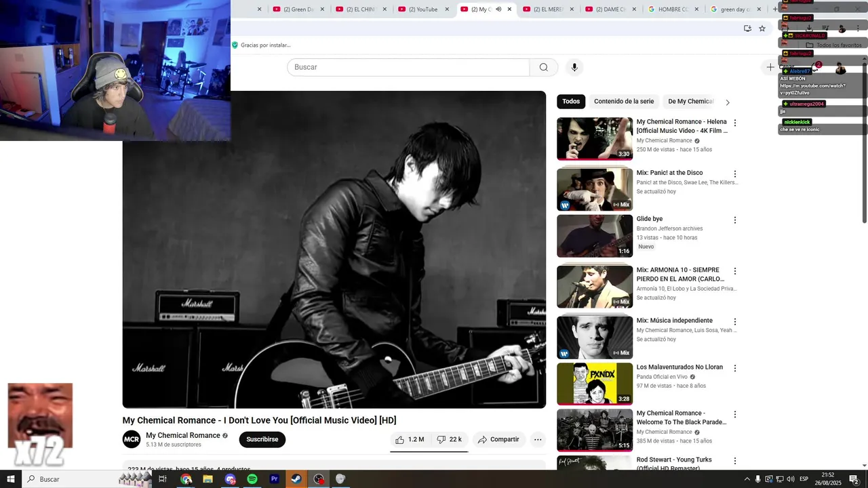Click the microphone icon in system tray
Image resolution: width=868 pixels, height=488 pixels.
(757, 479)
